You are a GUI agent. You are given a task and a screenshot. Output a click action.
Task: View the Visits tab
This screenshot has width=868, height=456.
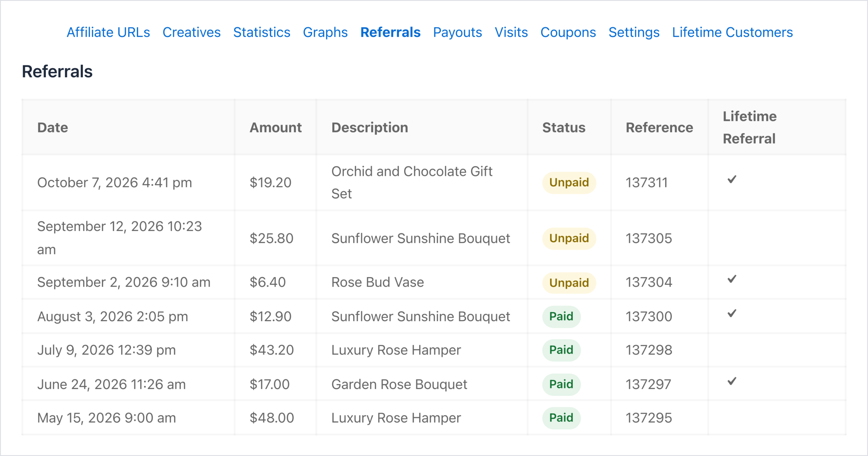click(x=511, y=32)
